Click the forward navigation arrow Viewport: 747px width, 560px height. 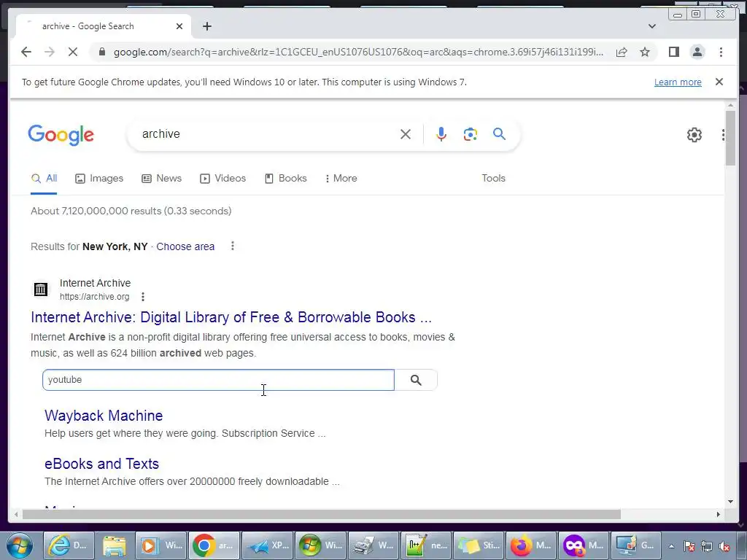(x=50, y=52)
